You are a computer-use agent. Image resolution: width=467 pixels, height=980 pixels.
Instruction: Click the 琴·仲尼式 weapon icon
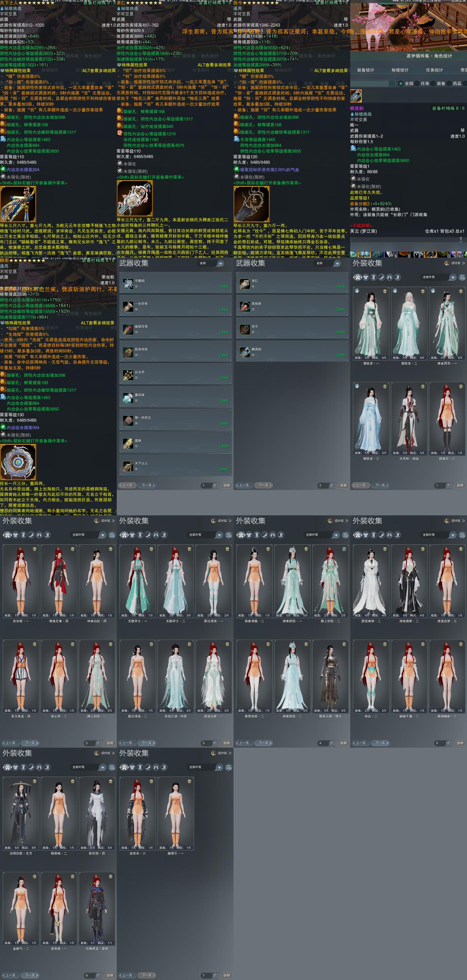tap(128, 420)
